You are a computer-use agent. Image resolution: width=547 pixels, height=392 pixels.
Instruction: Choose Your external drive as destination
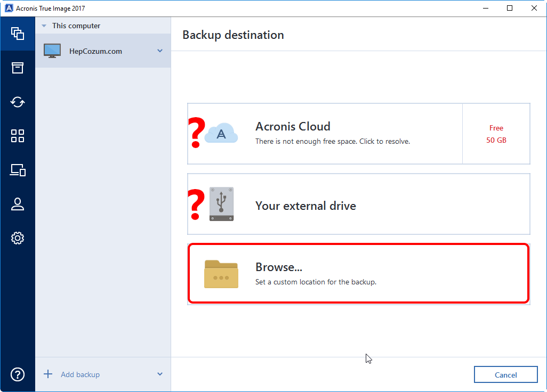359,204
